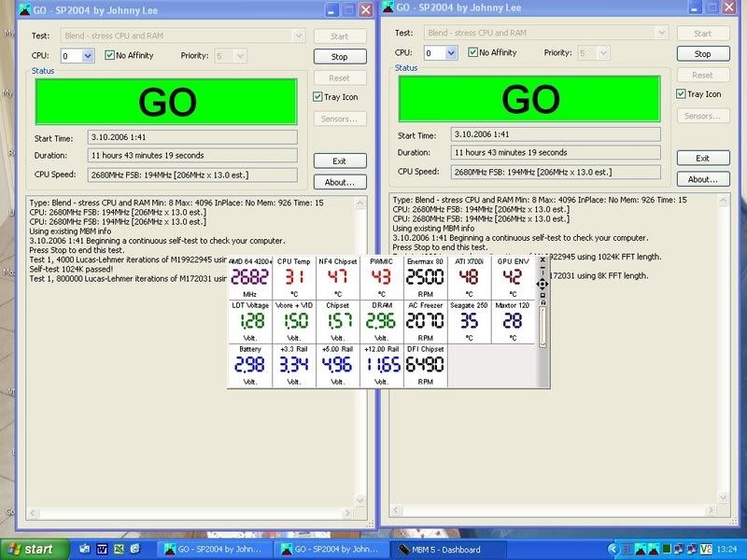Image resolution: width=747 pixels, height=560 pixels.
Task: Click Reset in the left SP2004 window
Action: pyautogui.click(x=340, y=77)
